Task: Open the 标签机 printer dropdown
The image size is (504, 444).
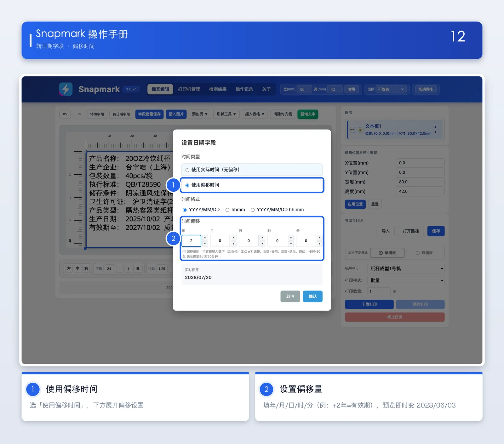Action: click(x=406, y=268)
